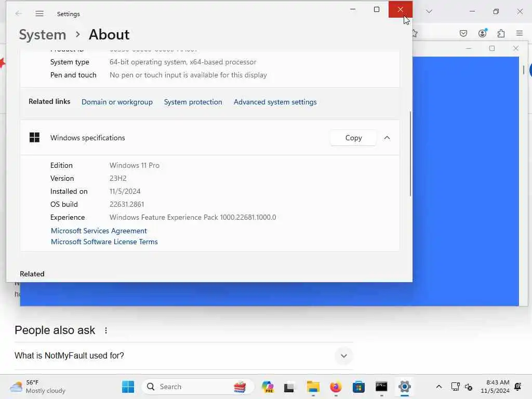Expand What is NotMyFault used for question
Screen dimensions: 532x399
click(x=344, y=355)
